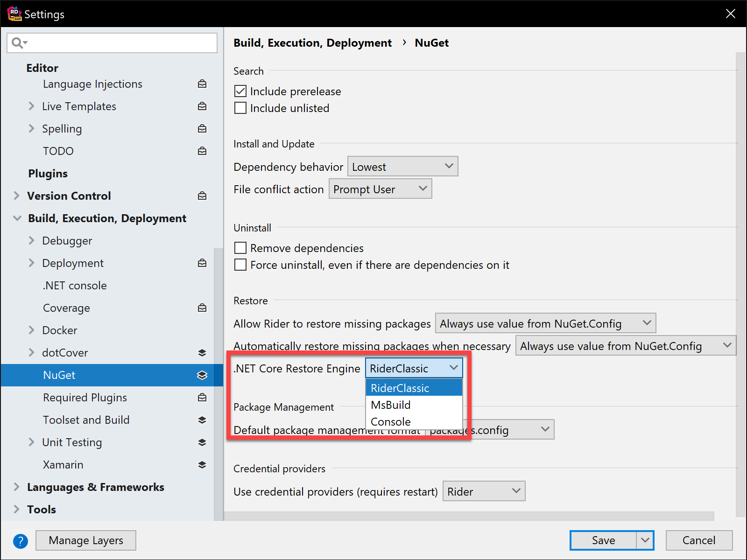The height and width of the screenshot is (560, 747).
Task: Click layer icon beside Coverage
Action: 202,308
